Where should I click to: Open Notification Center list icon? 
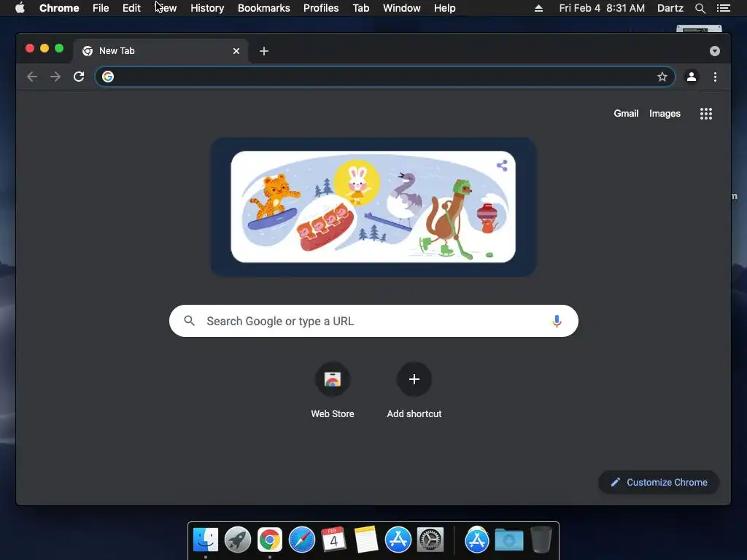pos(724,8)
